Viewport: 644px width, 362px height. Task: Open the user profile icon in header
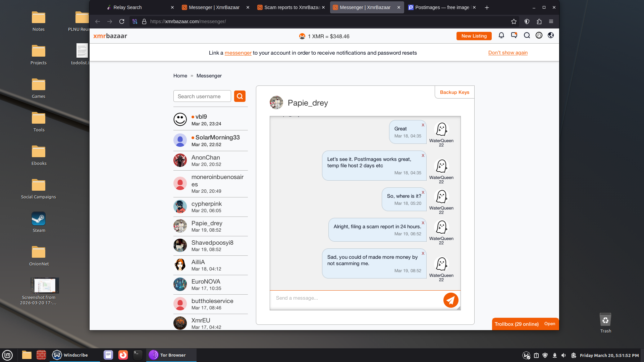pyautogui.click(x=539, y=36)
